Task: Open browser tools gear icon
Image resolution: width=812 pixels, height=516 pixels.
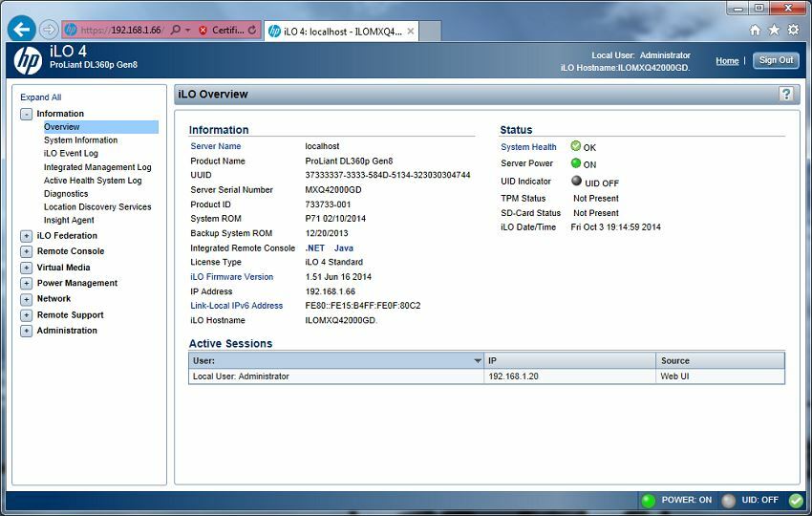Action: pyautogui.click(x=793, y=30)
